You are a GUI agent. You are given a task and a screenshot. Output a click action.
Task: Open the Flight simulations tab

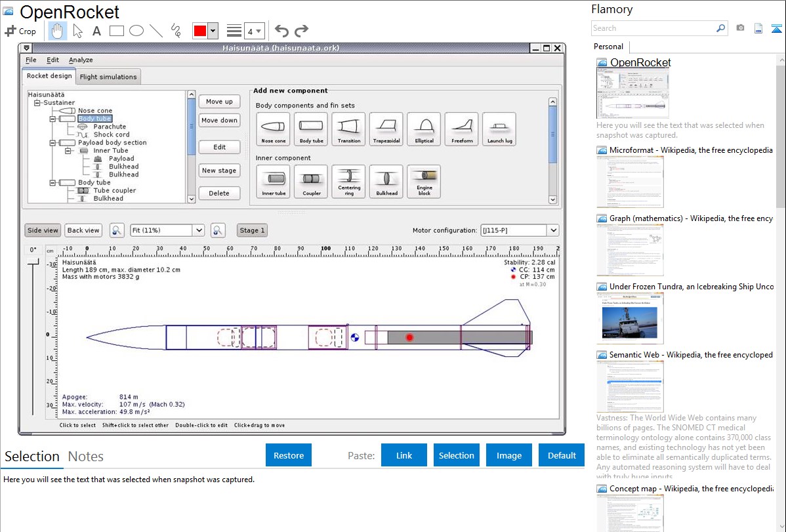[108, 77]
